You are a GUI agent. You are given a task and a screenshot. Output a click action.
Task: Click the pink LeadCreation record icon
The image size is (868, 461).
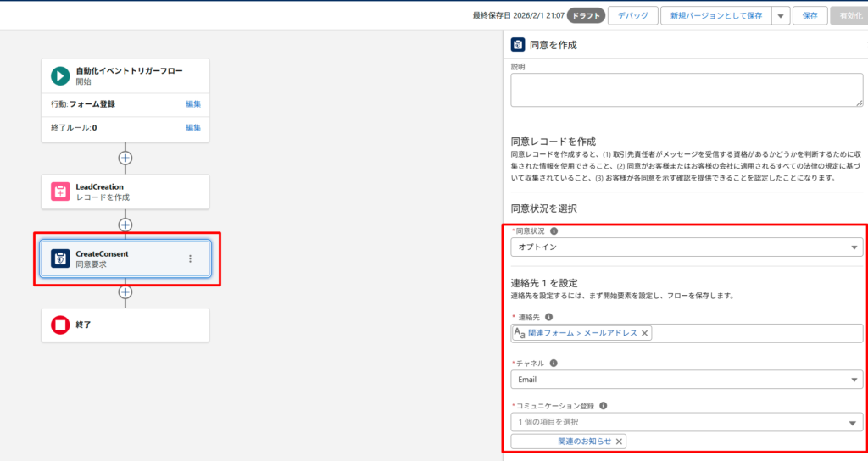point(60,192)
